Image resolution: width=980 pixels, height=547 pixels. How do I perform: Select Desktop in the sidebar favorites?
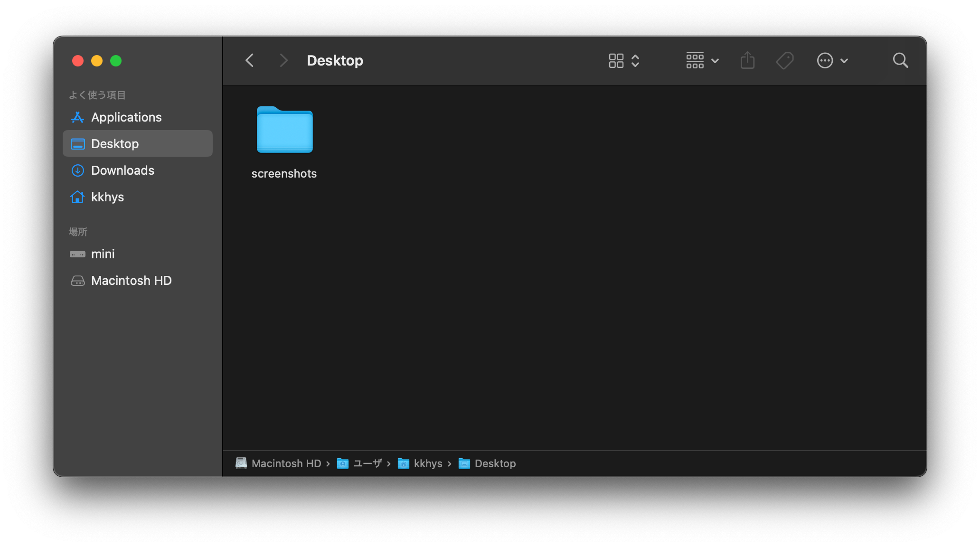pyautogui.click(x=114, y=143)
